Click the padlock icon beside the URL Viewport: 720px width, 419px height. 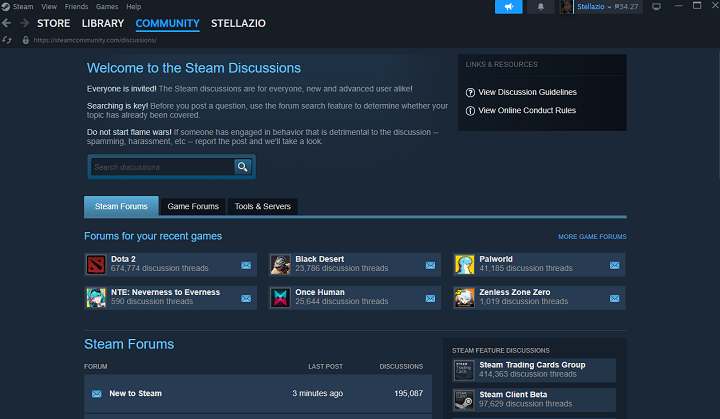tap(26, 40)
